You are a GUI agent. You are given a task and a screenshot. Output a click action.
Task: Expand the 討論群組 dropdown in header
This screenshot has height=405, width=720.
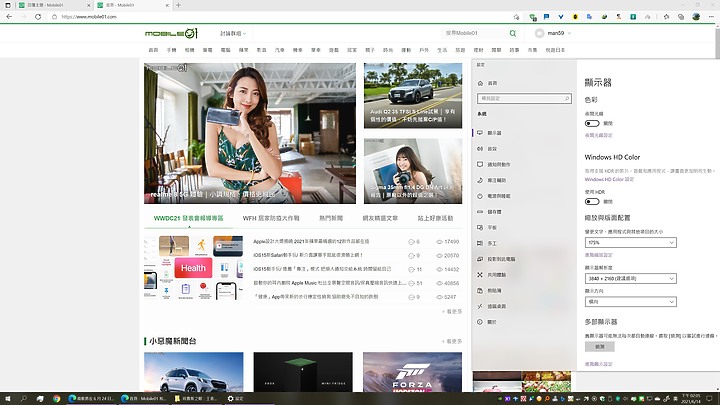[233, 34]
